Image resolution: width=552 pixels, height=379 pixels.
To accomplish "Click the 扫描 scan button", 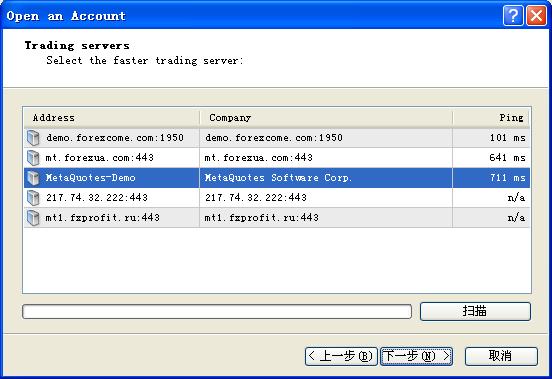I will click(475, 311).
